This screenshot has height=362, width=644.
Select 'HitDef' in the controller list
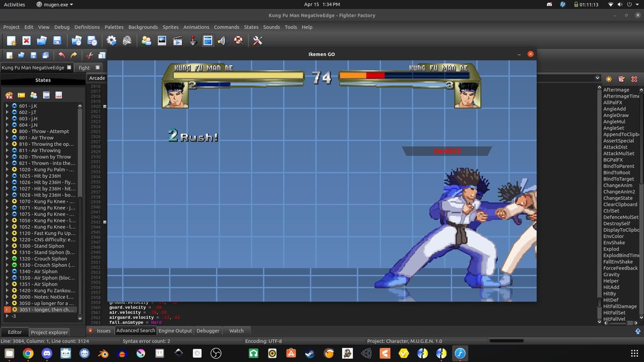pos(611,300)
